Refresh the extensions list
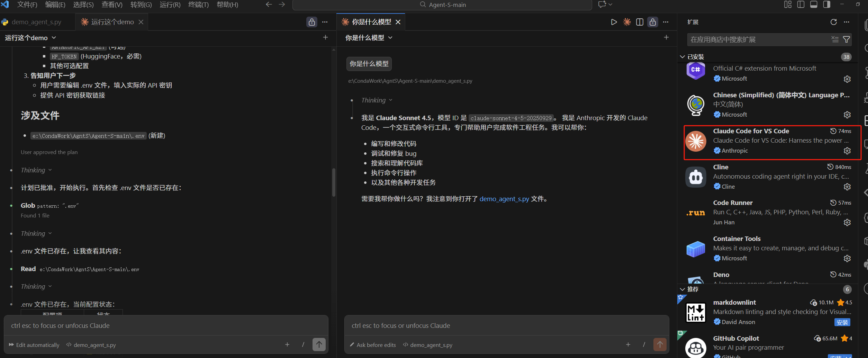 (834, 22)
